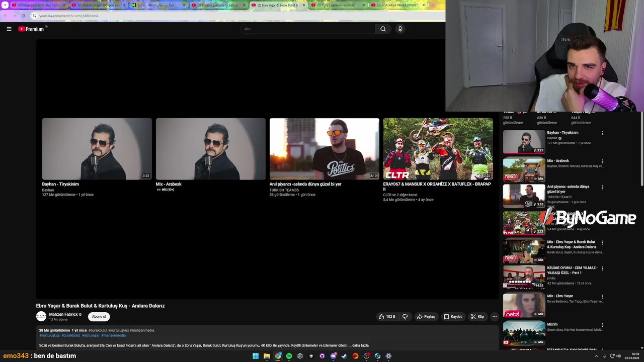Open Mahzen Fabrick channel avatar
This screenshot has height=362, width=644.
click(41, 316)
